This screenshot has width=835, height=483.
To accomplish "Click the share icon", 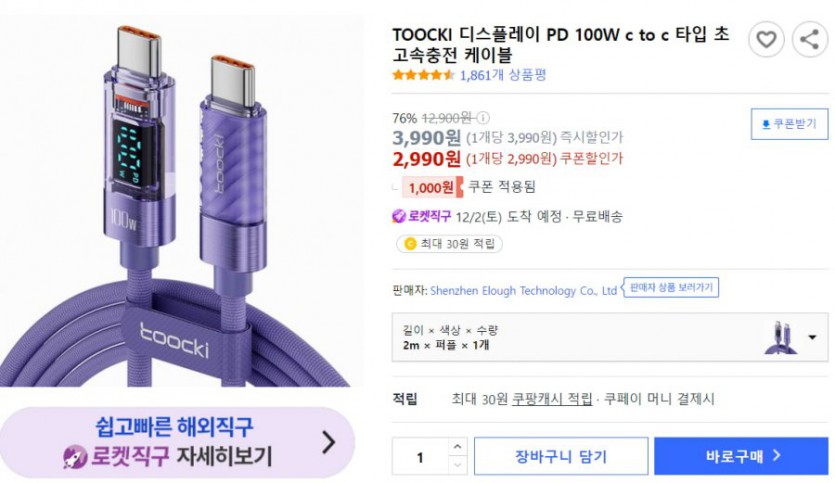I will [808, 40].
